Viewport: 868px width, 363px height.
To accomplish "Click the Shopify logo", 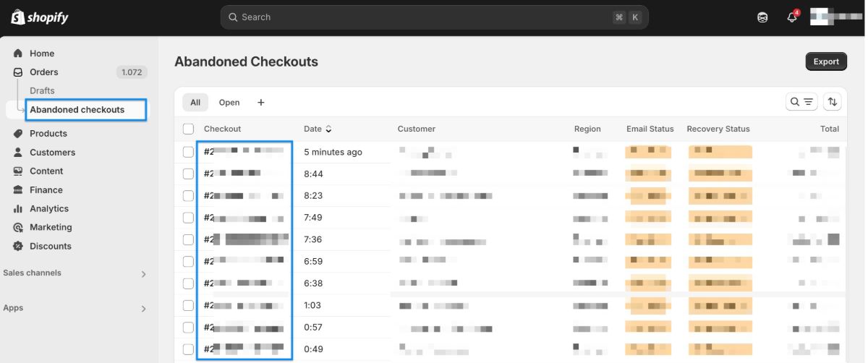I will point(40,17).
